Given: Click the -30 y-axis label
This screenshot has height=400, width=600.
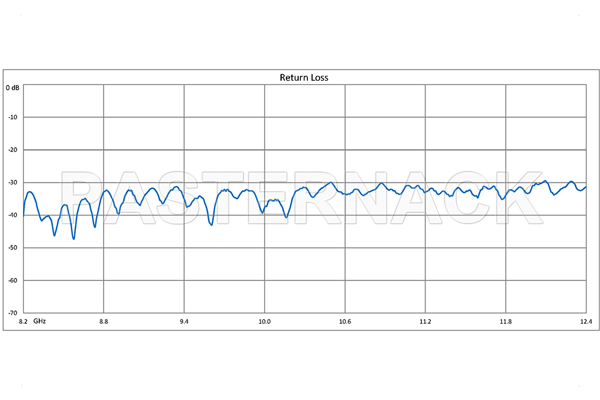Looking at the screenshot, I should click(14, 183).
